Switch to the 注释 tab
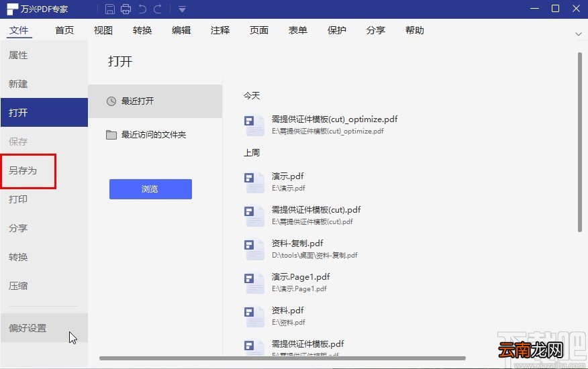 coord(220,30)
